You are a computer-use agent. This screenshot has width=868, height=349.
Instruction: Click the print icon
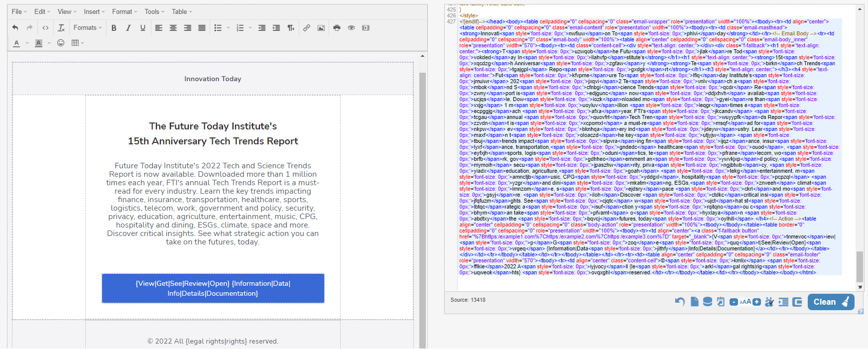pos(337,28)
